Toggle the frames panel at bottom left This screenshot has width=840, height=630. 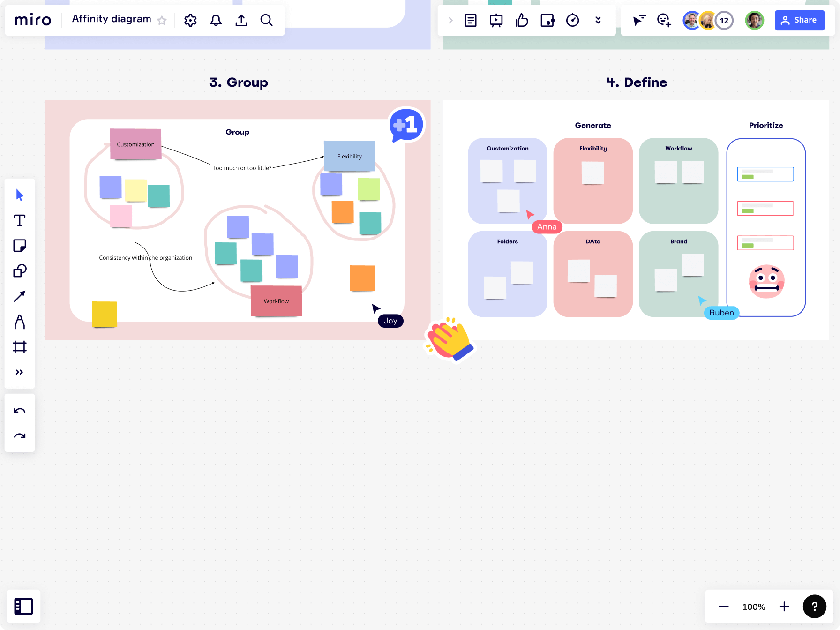(x=23, y=606)
